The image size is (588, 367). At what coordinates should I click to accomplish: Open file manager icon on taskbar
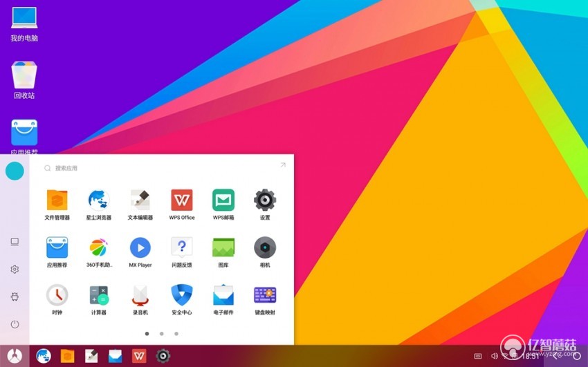pos(68,356)
